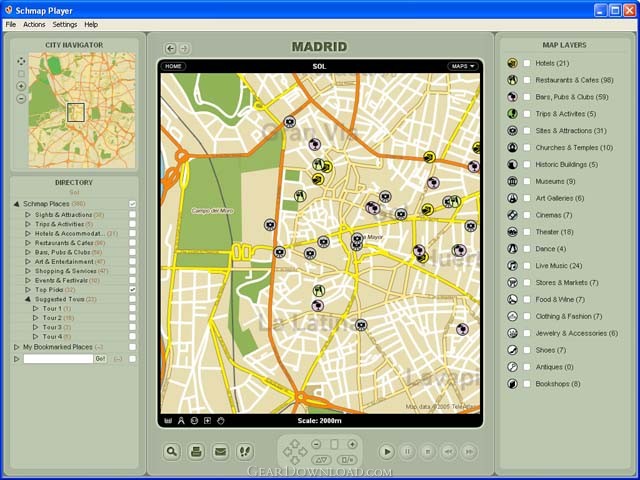The height and width of the screenshot is (480, 640).
Task: Expand My Bookmarked Places node
Action: pos(17,347)
